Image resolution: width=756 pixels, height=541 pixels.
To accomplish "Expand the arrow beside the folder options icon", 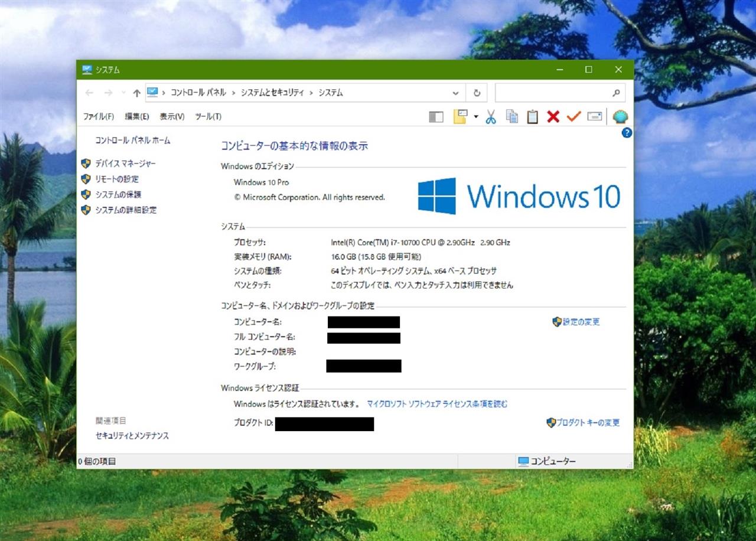I will pyautogui.click(x=475, y=117).
